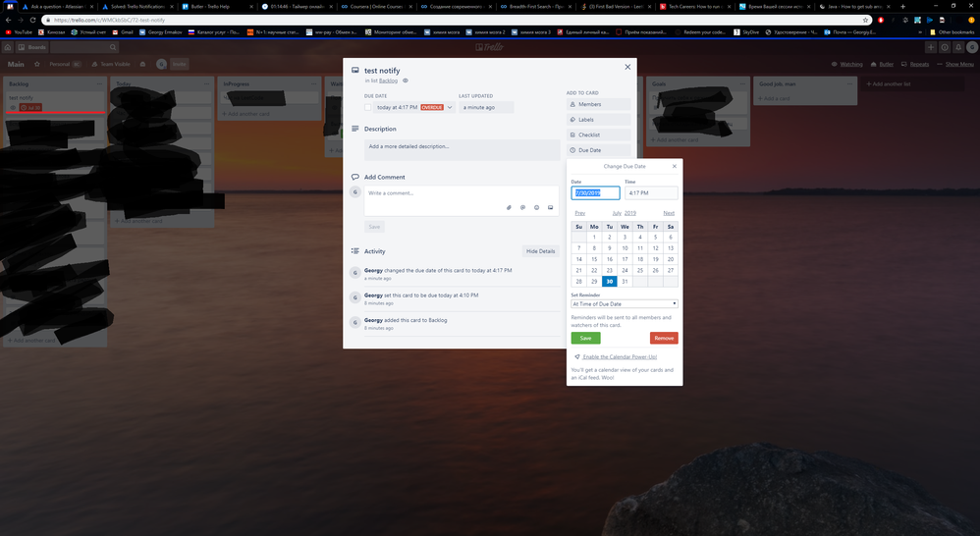Open the Today list actions menu
This screenshot has height=536, width=980.
coord(206,83)
